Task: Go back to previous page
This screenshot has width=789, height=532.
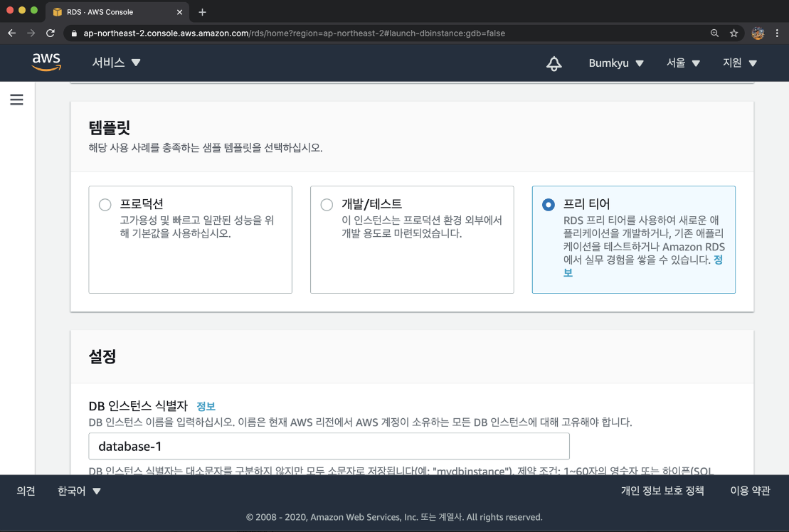Action: [12, 33]
